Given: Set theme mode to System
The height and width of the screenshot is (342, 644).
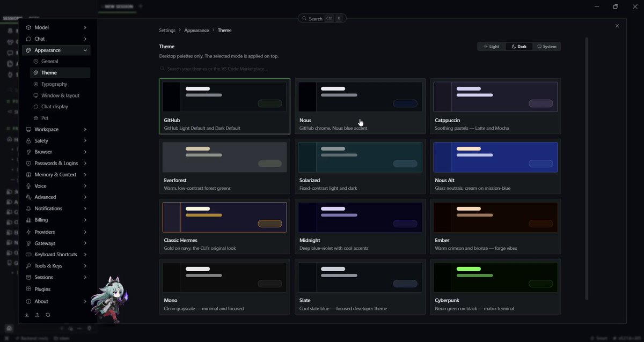Looking at the screenshot, I should 547,47.
